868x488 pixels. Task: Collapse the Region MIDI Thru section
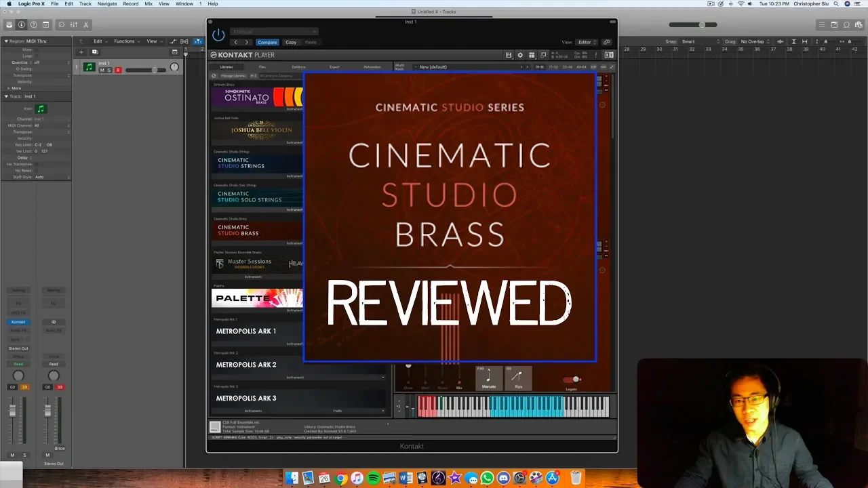point(6,41)
